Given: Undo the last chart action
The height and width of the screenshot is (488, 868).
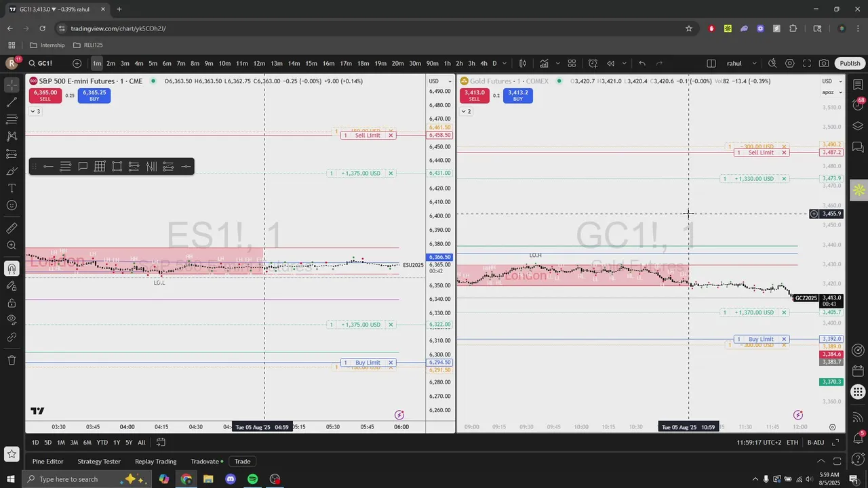Looking at the screenshot, I should click(x=642, y=63).
